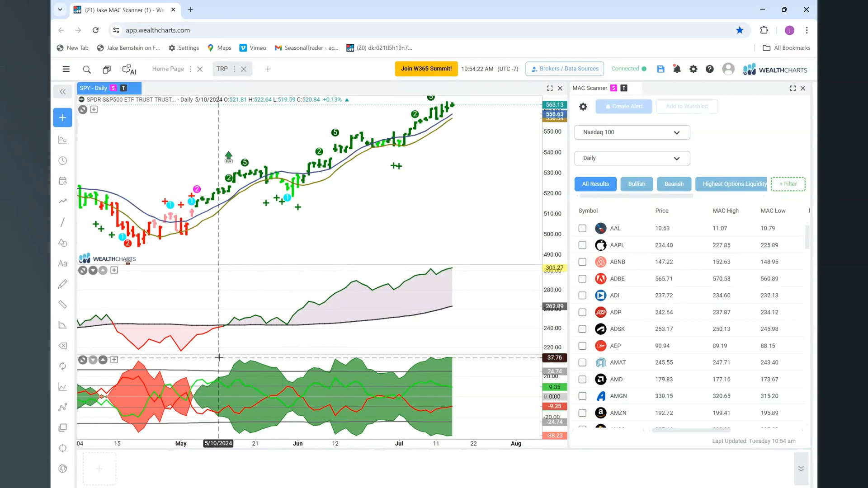Open the help question mark
868x488 pixels.
[710, 69]
